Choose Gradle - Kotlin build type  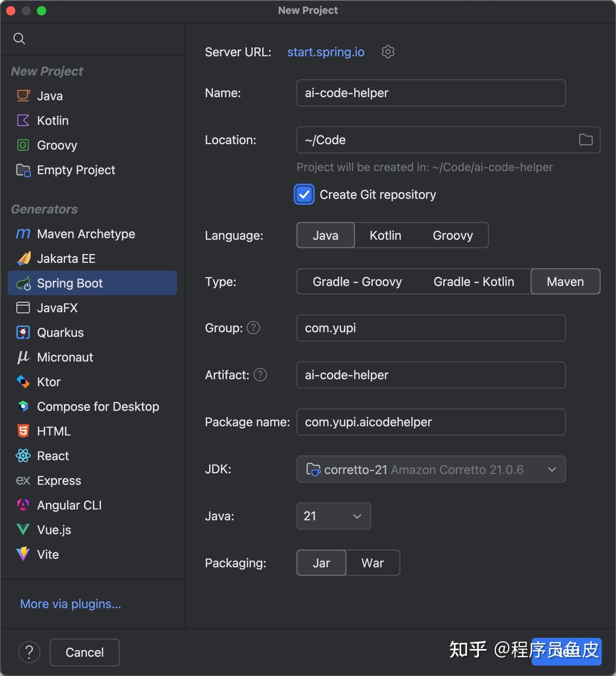coord(474,282)
